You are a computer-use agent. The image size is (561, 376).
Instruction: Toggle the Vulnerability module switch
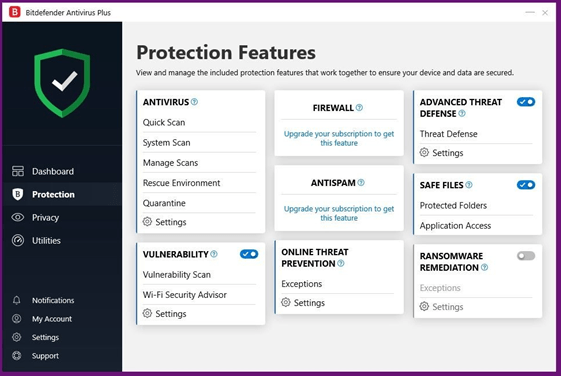coord(249,254)
